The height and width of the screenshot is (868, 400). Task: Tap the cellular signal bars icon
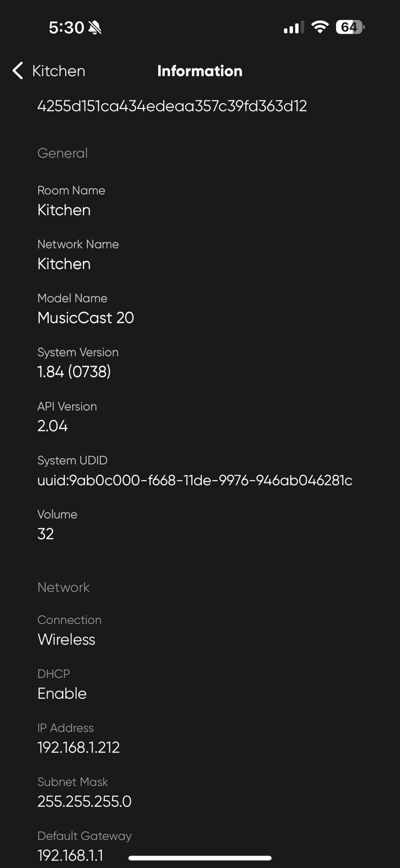pyautogui.click(x=294, y=27)
